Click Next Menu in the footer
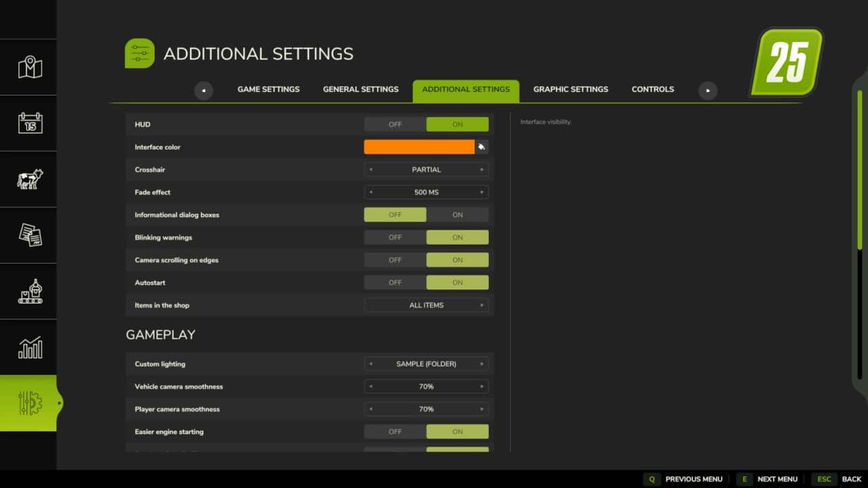This screenshot has width=868, height=488. pyautogui.click(x=777, y=479)
